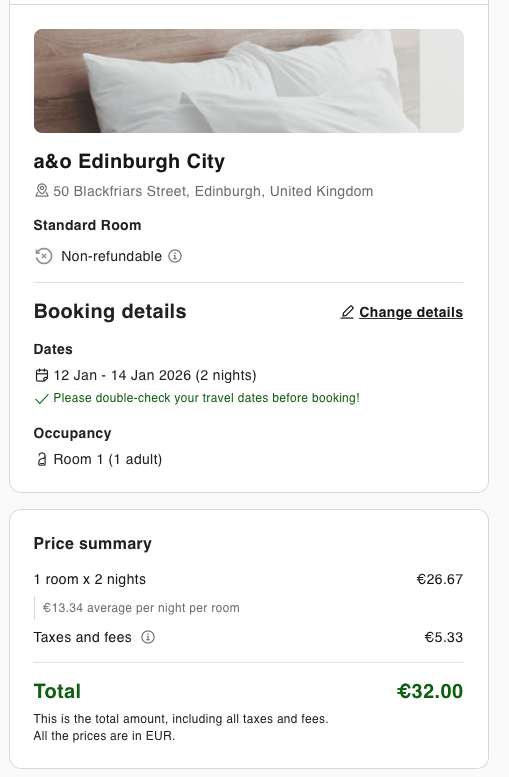Click the calendar icon beside the dates

coord(42,376)
